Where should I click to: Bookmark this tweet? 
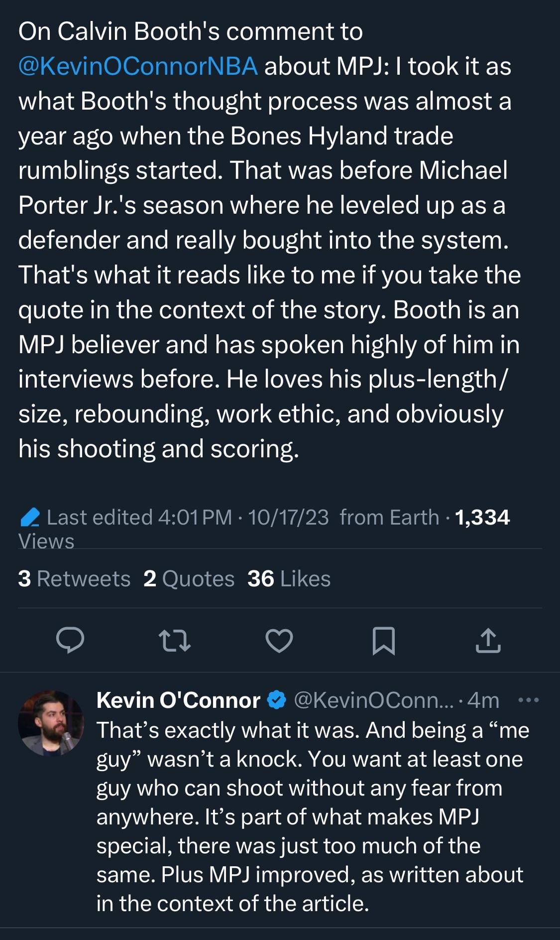point(384,641)
